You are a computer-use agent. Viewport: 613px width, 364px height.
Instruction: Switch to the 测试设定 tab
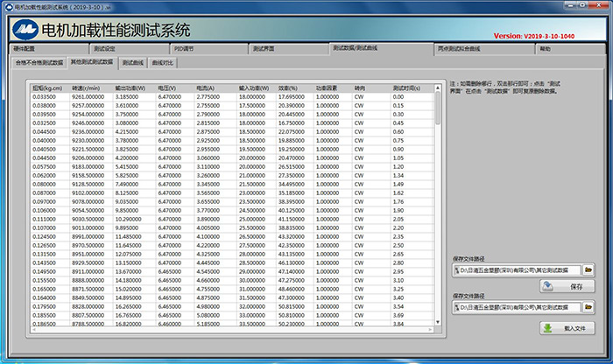click(130, 49)
